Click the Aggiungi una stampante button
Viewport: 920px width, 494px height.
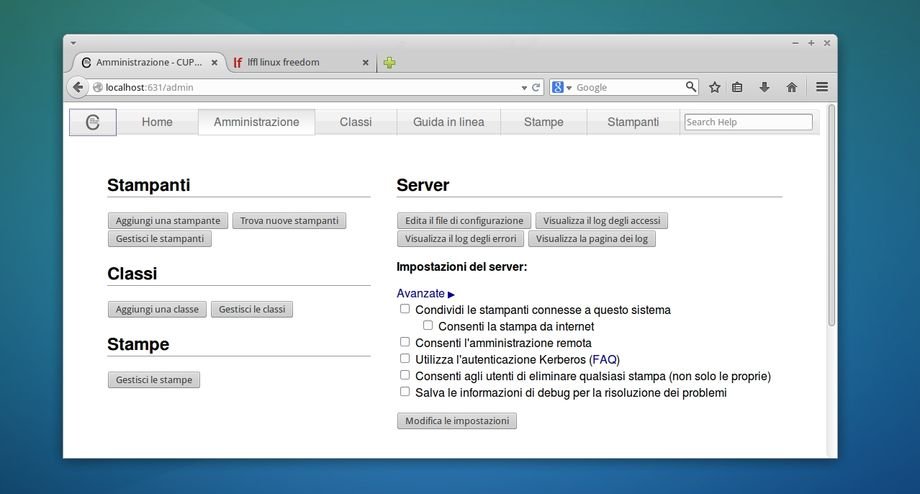click(x=168, y=220)
